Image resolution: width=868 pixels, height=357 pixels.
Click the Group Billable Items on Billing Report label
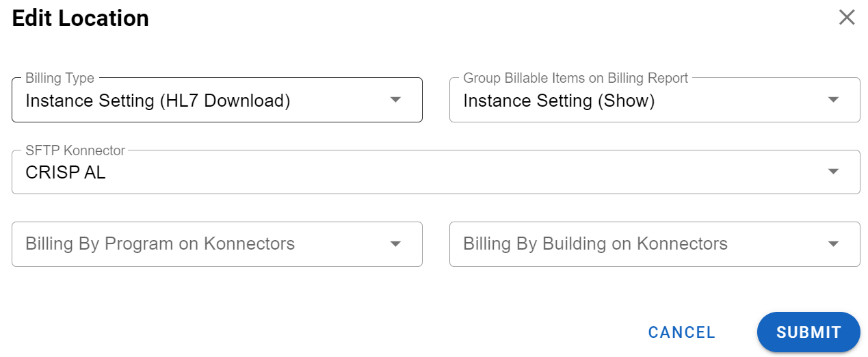click(x=575, y=79)
